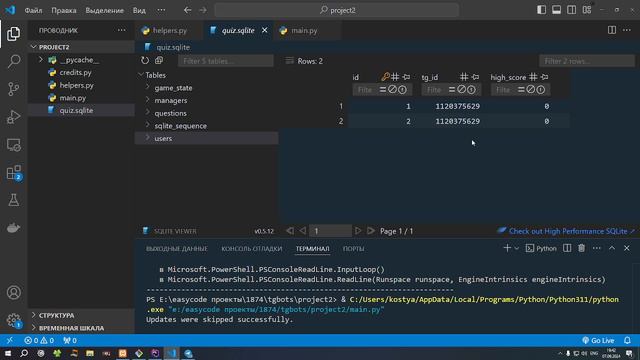Open the new terminal profile dropdown
The height and width of the screenshot is (360, 640).
[x=517, y=248]
